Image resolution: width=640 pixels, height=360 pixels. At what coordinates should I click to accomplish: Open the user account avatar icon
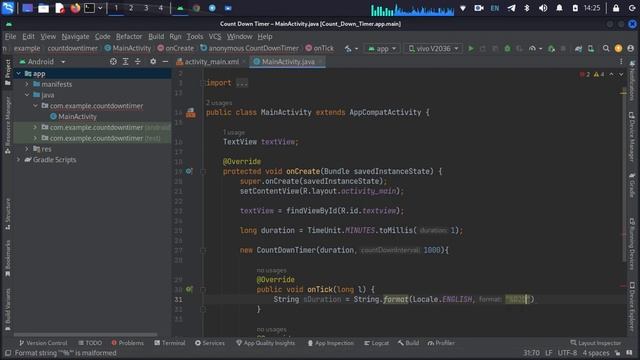click(x=631, y=49)
